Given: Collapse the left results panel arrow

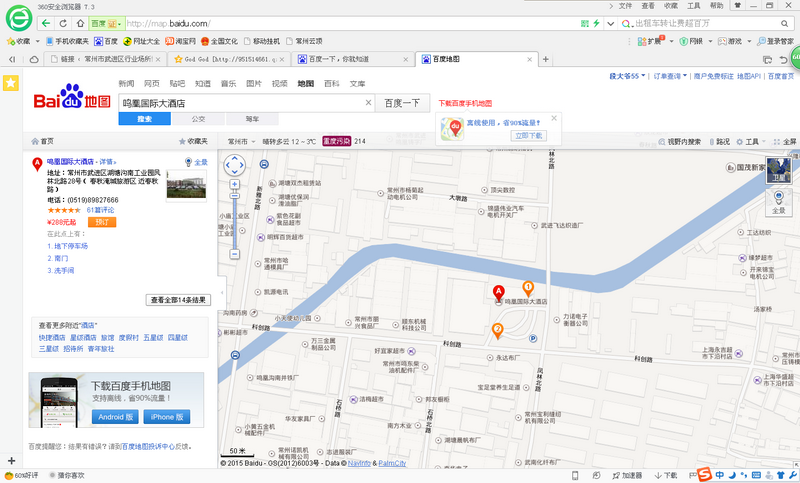Looking at the screenshot, I should point(222,293).
